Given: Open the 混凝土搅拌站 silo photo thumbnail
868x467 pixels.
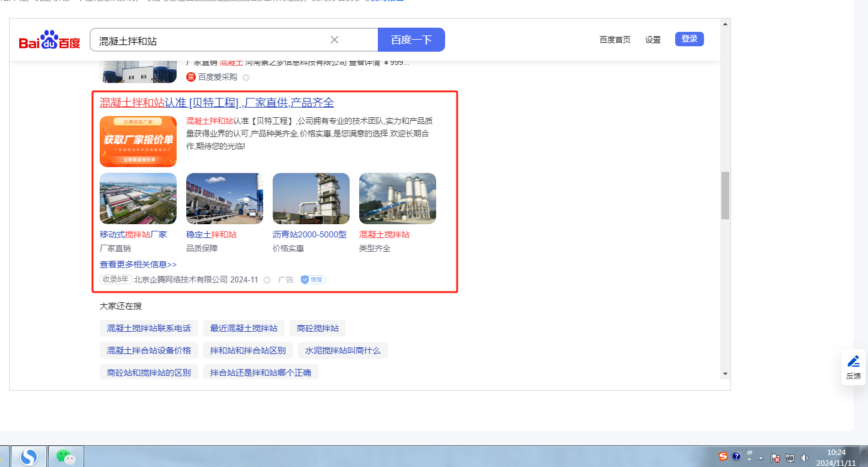Looking at the screenshot, I should (x=398, y=198).
